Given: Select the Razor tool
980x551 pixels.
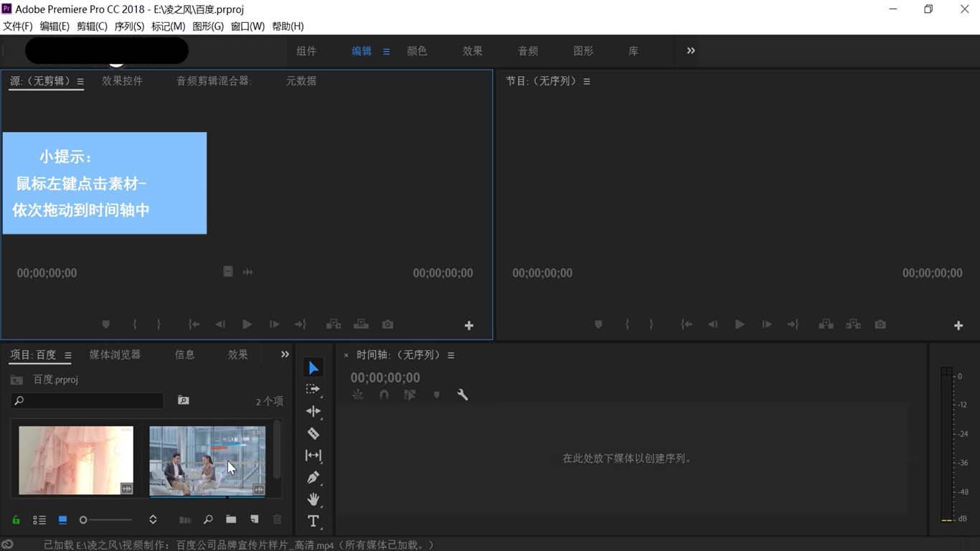Looking at the screenshot, I should 313,433.
